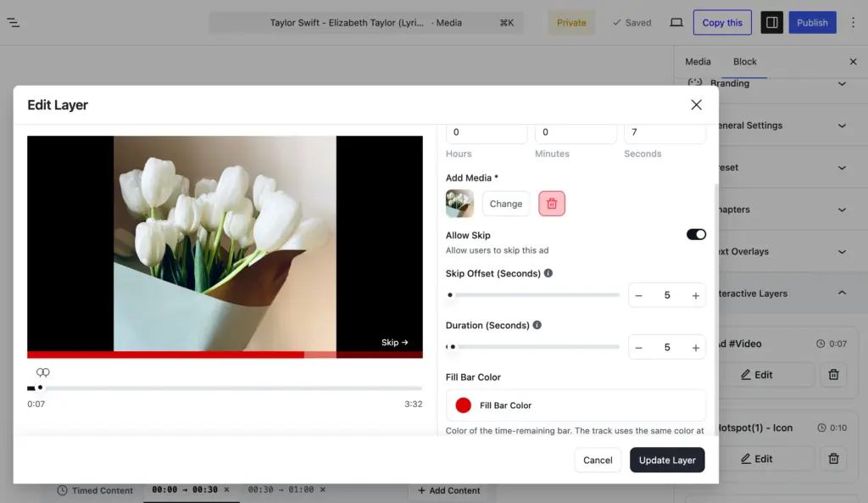Click the media thumbnail under Add Media
868x503 pixels.
pos(459,204)
